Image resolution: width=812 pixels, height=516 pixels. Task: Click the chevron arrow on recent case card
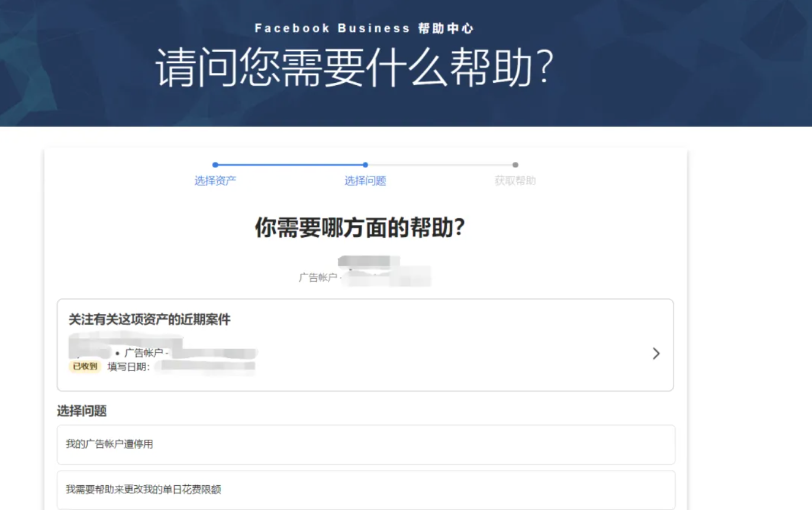[656, 354]
